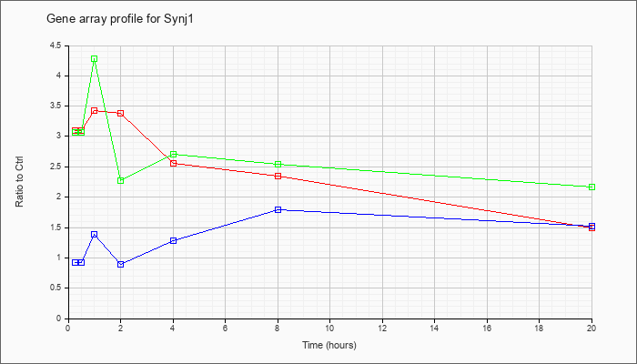Click the 12 tick label on x-axis
Screen dimensions: 637x364
[x=382, y=328]
